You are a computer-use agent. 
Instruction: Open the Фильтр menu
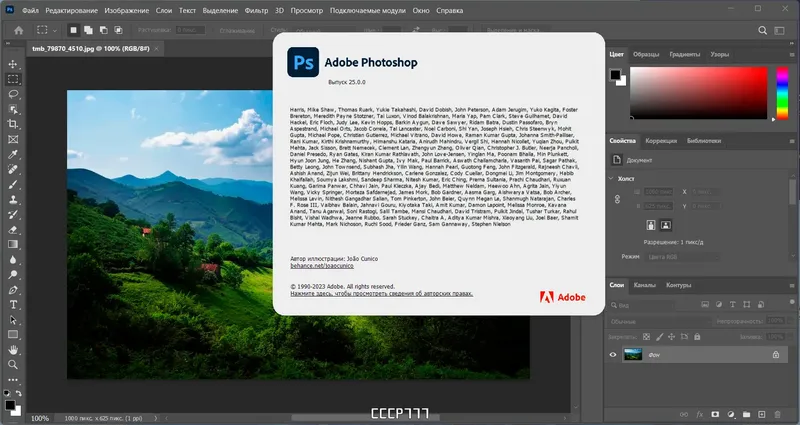pos(256,10)
